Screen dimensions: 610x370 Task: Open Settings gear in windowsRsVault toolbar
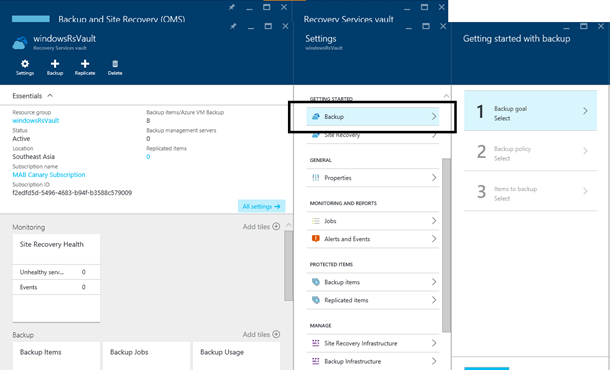(25, 64)
